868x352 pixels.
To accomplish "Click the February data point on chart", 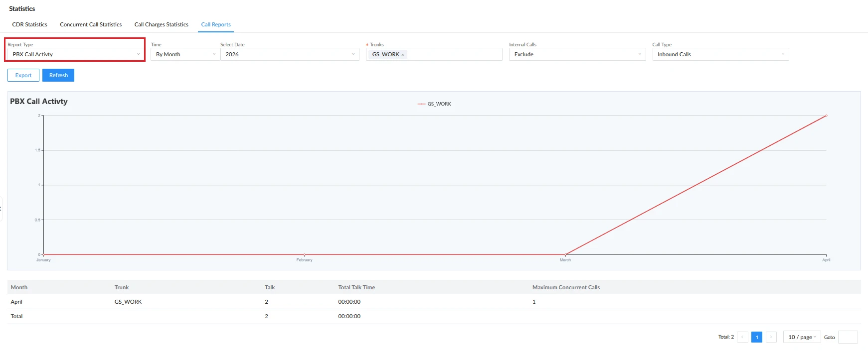I will [305, 254].
